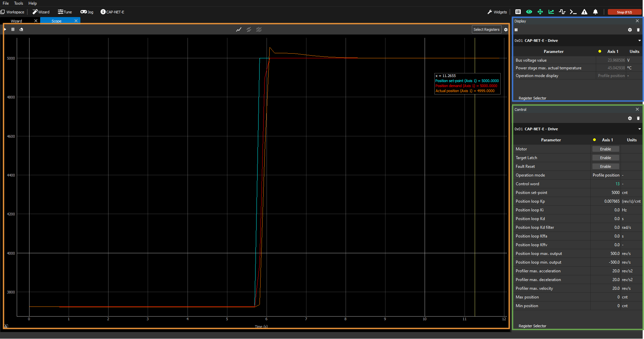
Task: Click the green chart icon in toolbar
Action: pos(551,12)
